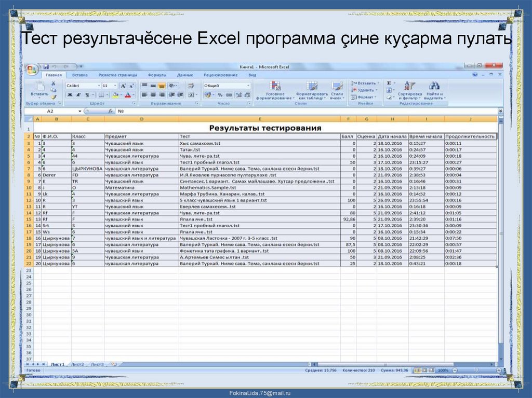Expand the formula bar with double chevron
Image resolution: width=532 pixels, height=398 pixels.
[500, 111]
